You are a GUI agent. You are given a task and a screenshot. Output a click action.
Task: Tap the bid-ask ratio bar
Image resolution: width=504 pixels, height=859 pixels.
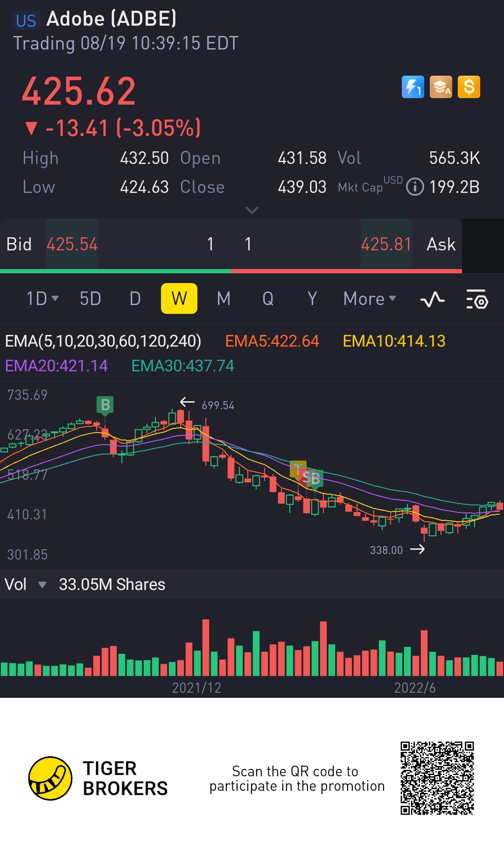231,271
